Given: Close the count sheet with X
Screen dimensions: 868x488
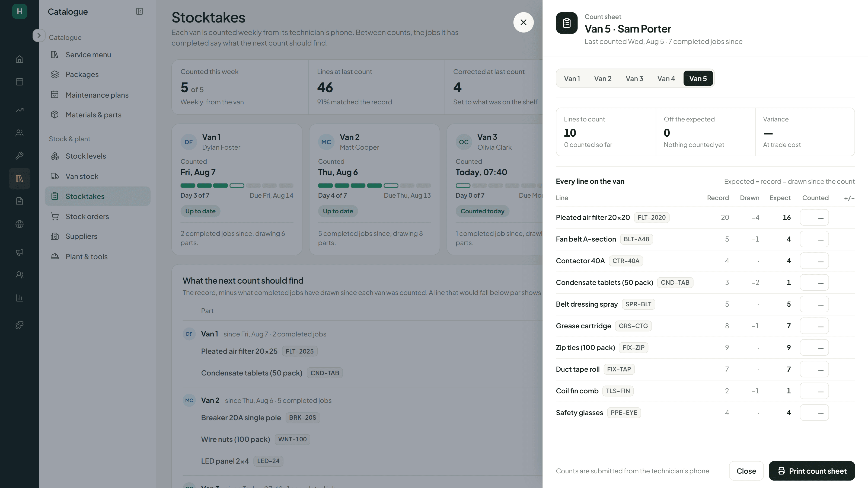Looking at the screenshot, I should [x=523, y=22].
